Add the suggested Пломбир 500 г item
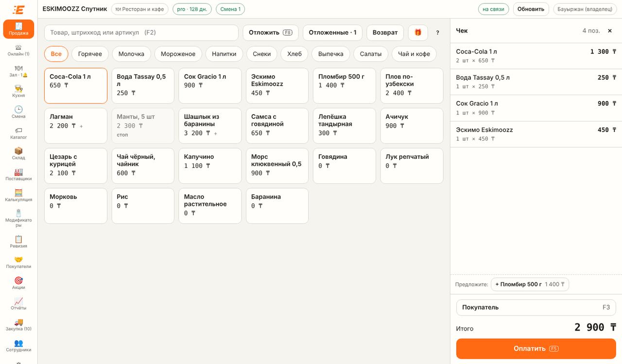Image resolution: width=622 pixels, height=364 pixels. 530,284
